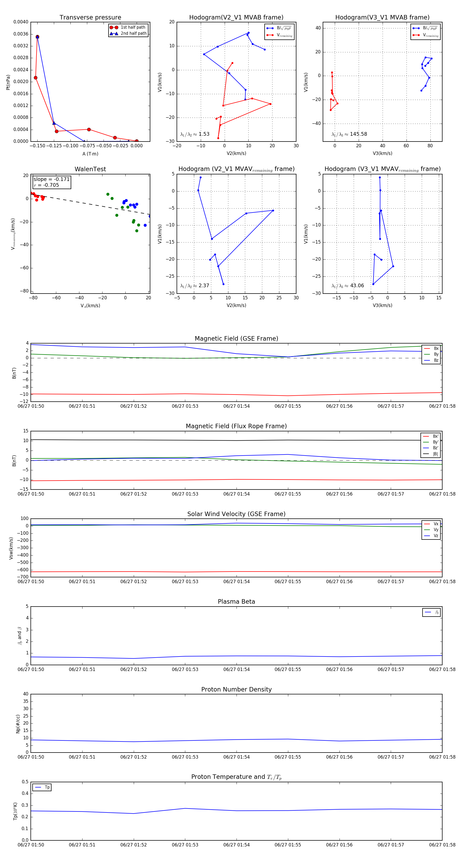Click the 'Hodogram(V2_V1 MVAB frame)' title

click(236, 18)
